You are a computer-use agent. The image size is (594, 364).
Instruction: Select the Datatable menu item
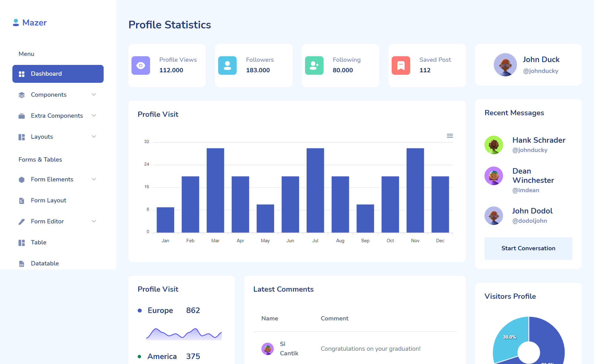(45, 263)
